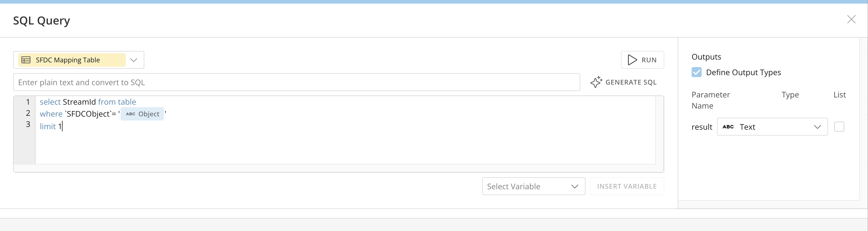Screen dimensions: 868x231
Task: Focus the plain text to SQL input
Action: tap(296, 82)
